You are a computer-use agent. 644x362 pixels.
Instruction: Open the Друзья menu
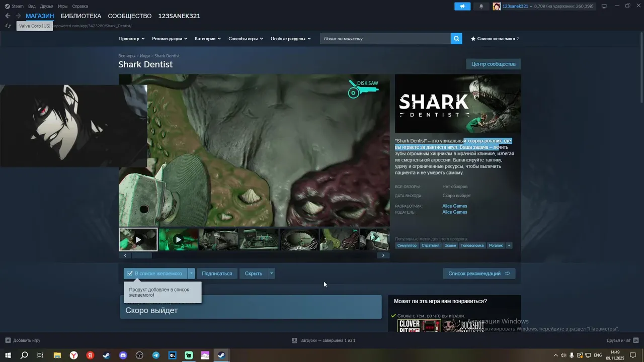[x=47, y=6]
